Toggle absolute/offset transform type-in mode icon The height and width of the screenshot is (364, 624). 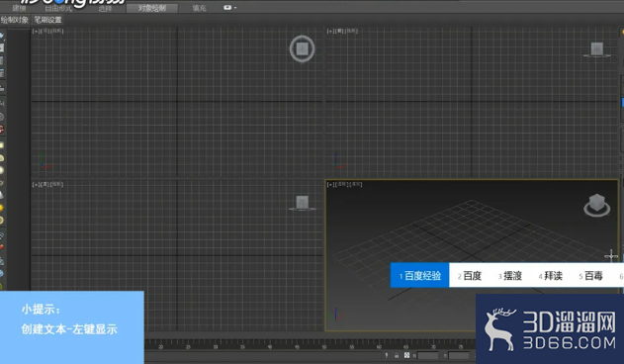(406, 355)
